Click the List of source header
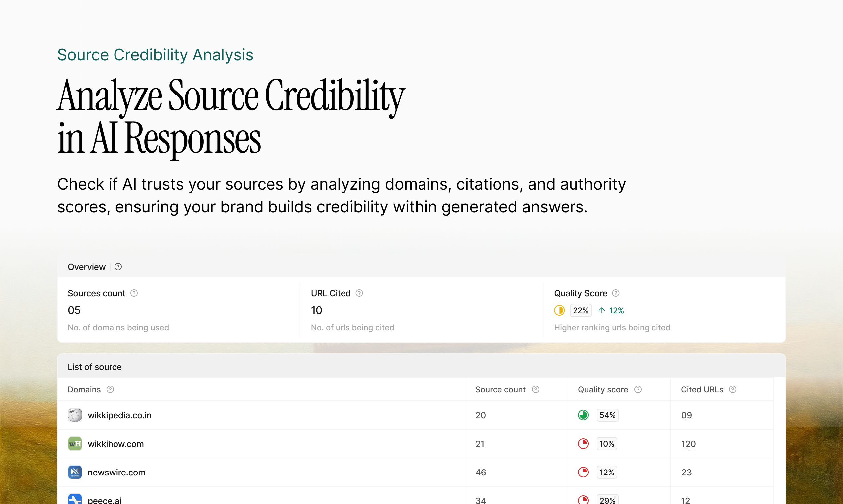The image size is (843, 504). 95,367
